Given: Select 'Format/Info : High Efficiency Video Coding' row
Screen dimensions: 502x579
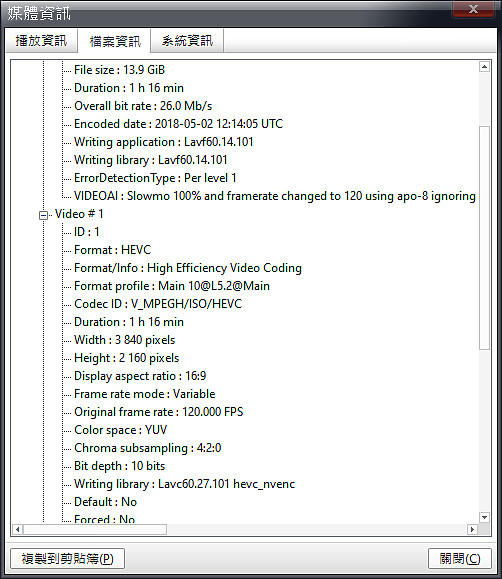Looking at the screenshot, I should (x=188, y=268).
